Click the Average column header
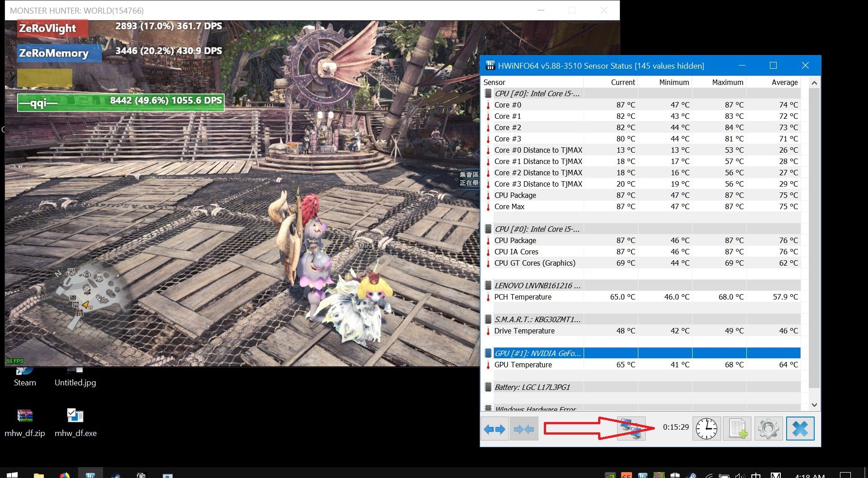Image resolution: width=868 pixels, height=478 pixels. 773,82
